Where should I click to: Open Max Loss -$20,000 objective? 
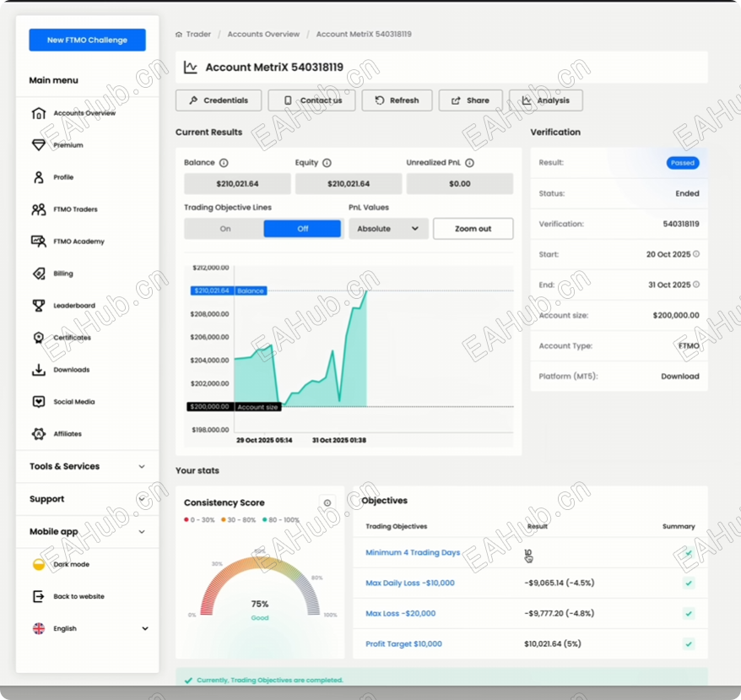pyautogui.click(x=400, y=613)
